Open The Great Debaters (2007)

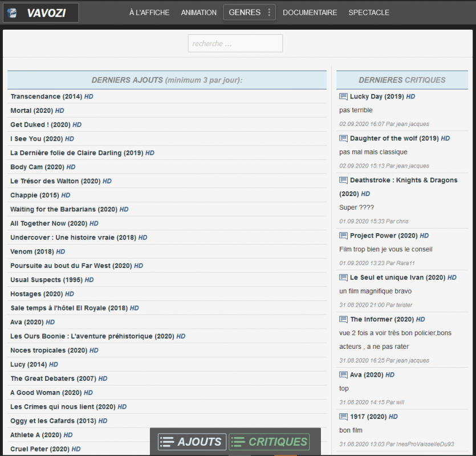59,379
